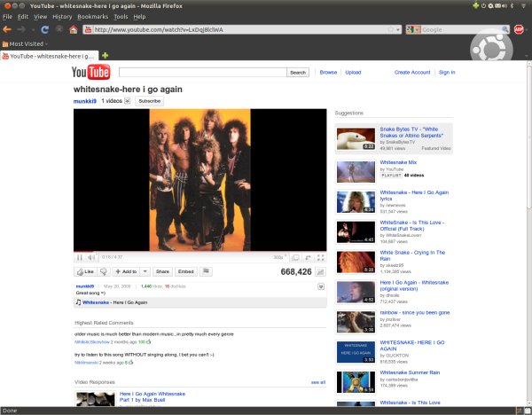Image resolution: width=532 pixels, height=415 pixels.
Task: Click the Sign In link
Action: [447, 73]
